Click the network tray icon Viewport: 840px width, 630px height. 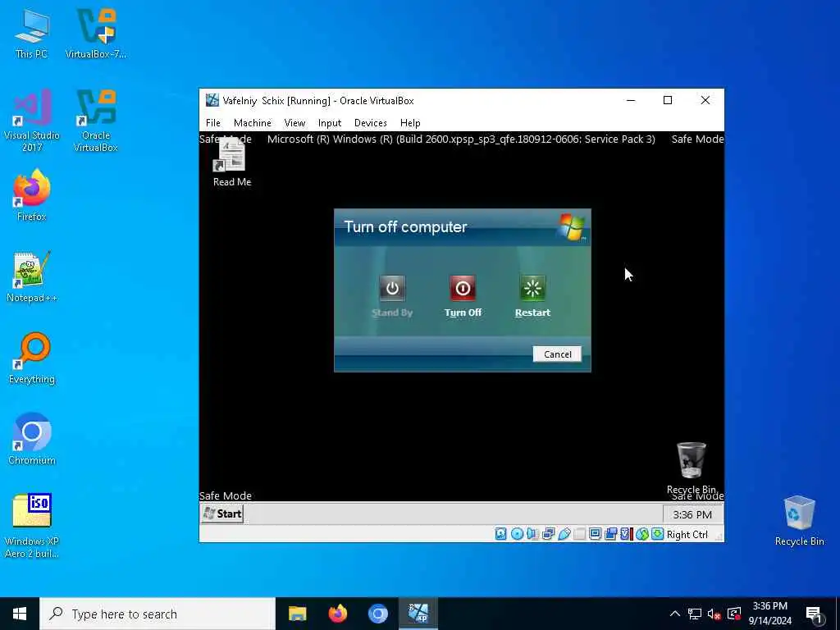pyautogui.click(x=695, y=614)
